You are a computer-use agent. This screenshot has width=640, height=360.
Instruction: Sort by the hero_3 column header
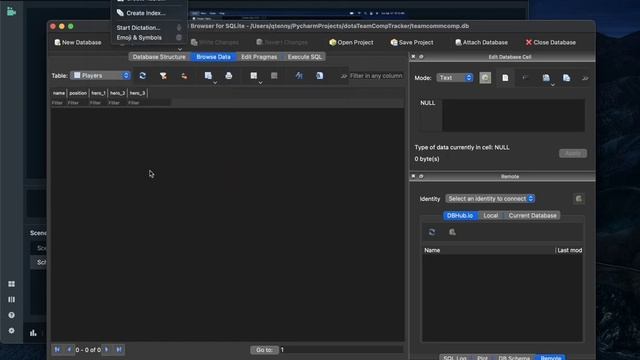point(138,93)
